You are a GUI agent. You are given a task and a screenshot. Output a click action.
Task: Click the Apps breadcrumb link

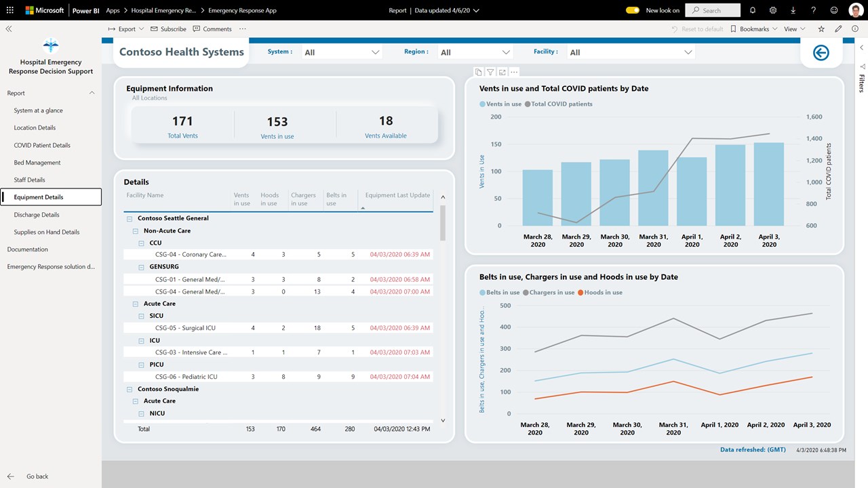click(113, 10)
